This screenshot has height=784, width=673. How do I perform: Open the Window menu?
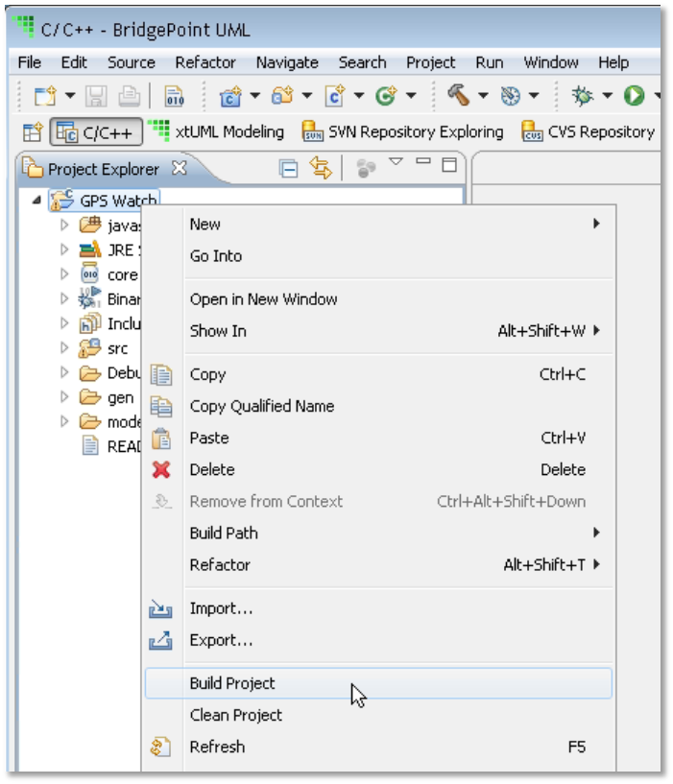pos(551,62)
